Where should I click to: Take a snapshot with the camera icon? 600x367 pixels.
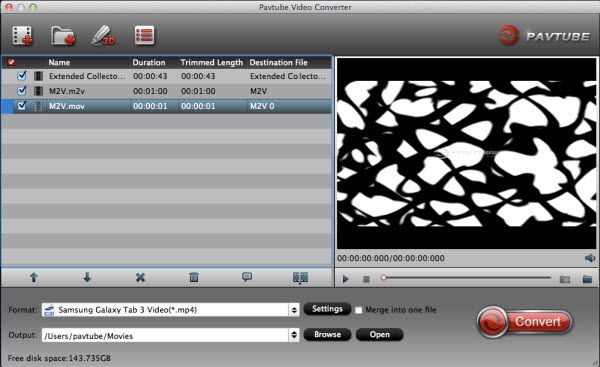coord(565,279)
